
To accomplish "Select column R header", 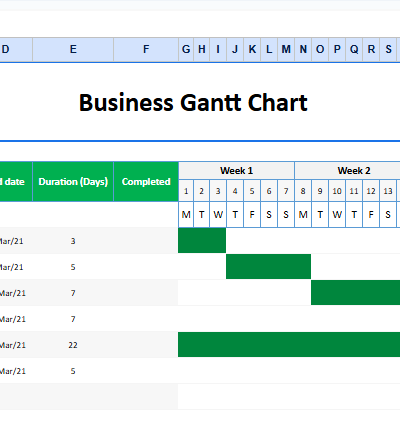I will point(371,50).
